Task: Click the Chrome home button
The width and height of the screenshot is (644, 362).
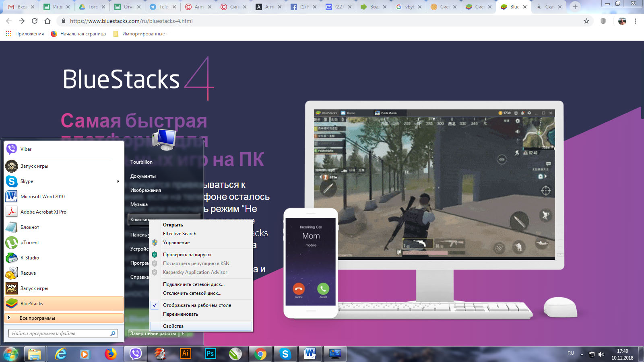Action: click(x=47, y=21)
